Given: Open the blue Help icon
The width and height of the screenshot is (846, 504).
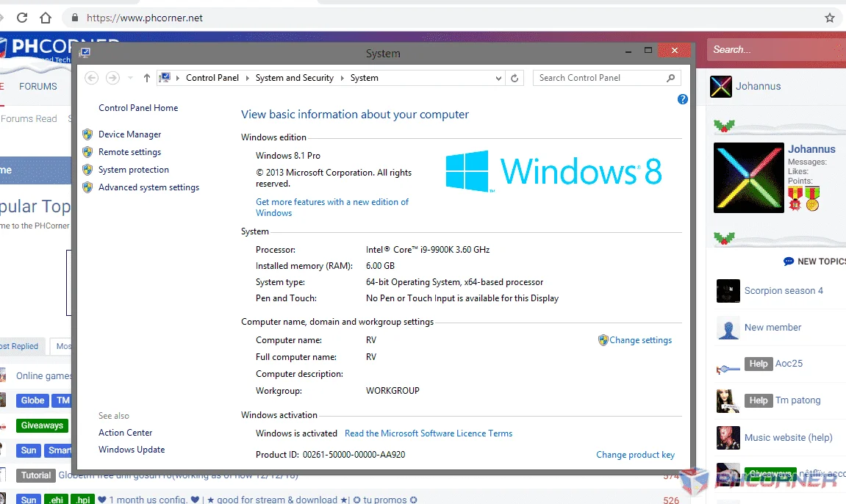Looking at the screenshot, I should (x=683, y=99).
